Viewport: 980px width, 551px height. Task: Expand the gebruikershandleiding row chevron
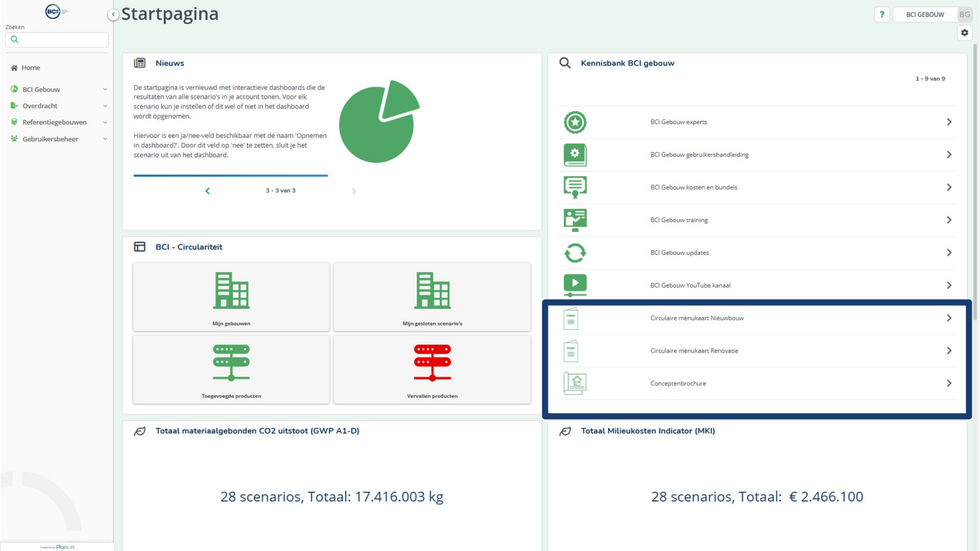pyautogui.click(x=949, y=155)
